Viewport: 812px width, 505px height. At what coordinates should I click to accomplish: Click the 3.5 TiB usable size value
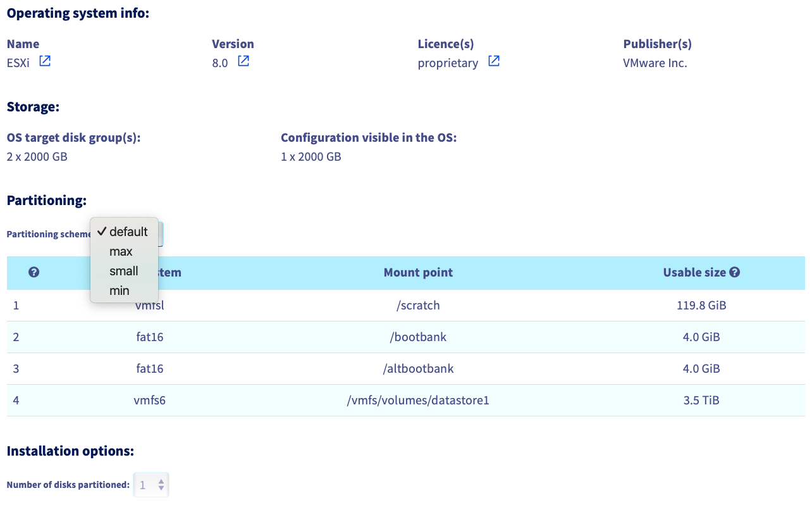[x=701, y=401]
